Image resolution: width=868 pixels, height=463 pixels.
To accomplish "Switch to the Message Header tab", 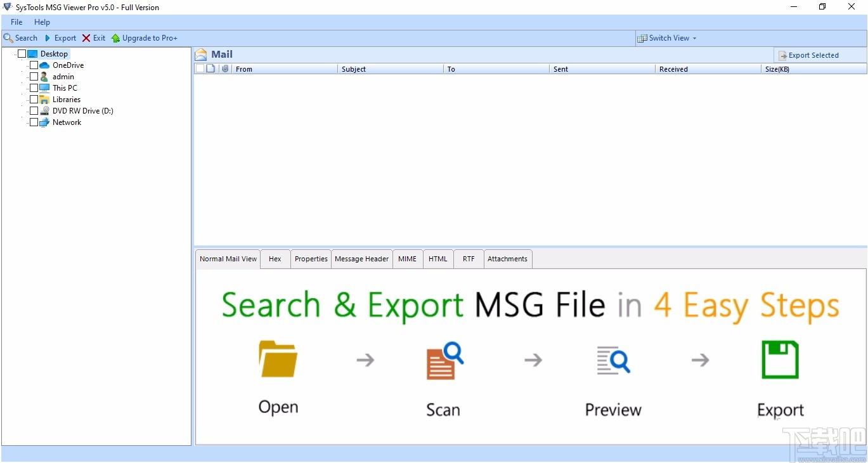I will click(x=361, y=259).
